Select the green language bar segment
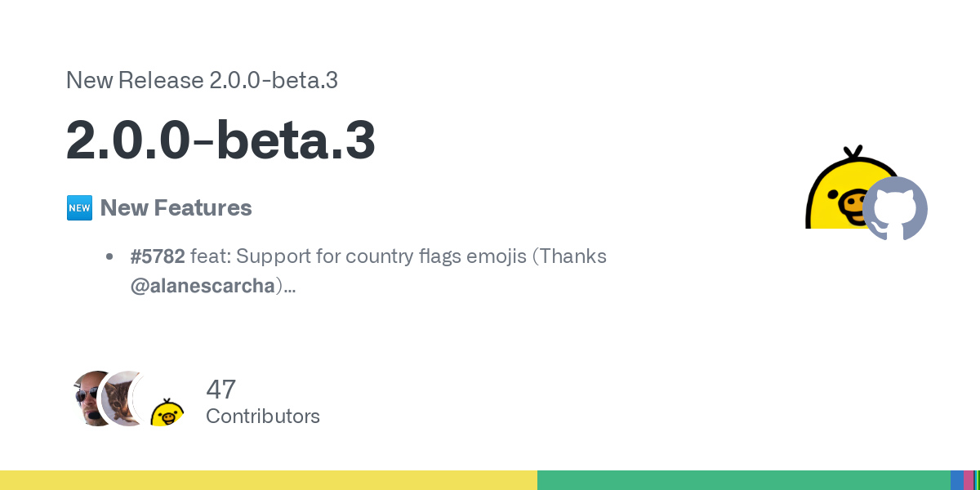Image resolution: width=980 pixels, height=490 pixels. click(x=744, y=480)
